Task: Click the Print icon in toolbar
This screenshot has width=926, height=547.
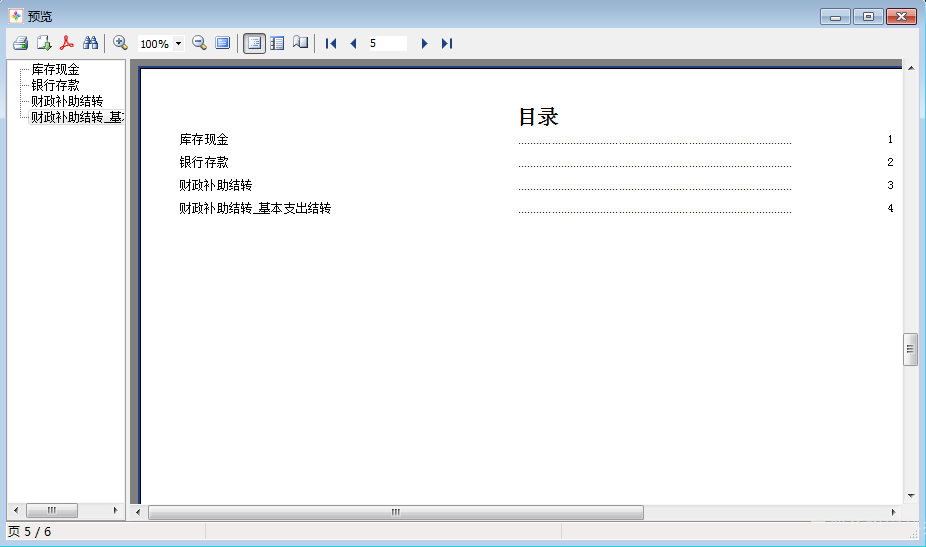Action: 20,43
